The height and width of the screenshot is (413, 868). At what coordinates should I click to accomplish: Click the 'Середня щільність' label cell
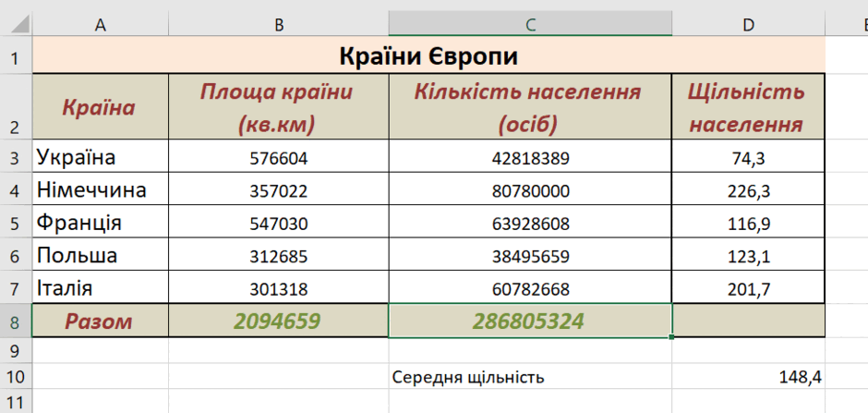coord(530,377)
